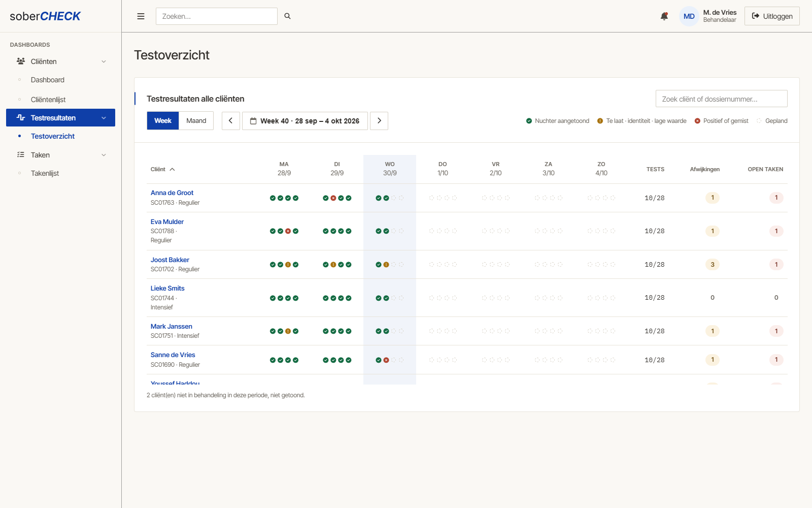Go to the next week arrow
This screenshot has height=508, width=812.
click(379, 121)
